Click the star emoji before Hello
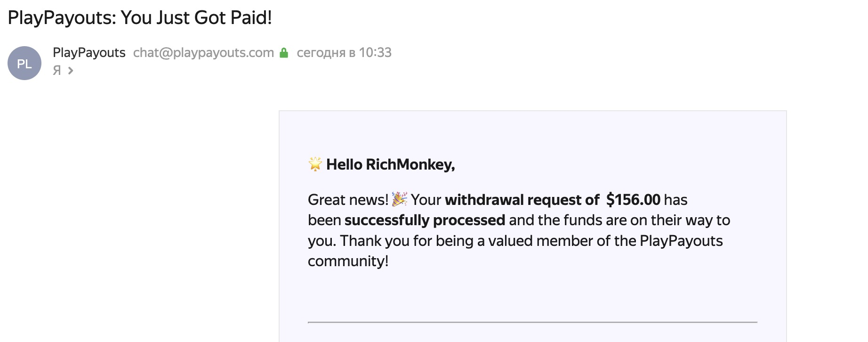 pyautogui.click(x=315, y=164)
